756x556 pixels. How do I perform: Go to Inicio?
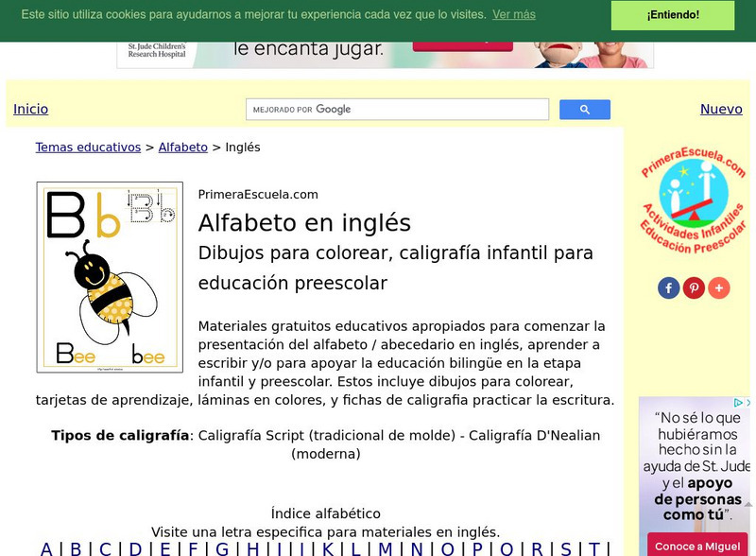point(29,109)
